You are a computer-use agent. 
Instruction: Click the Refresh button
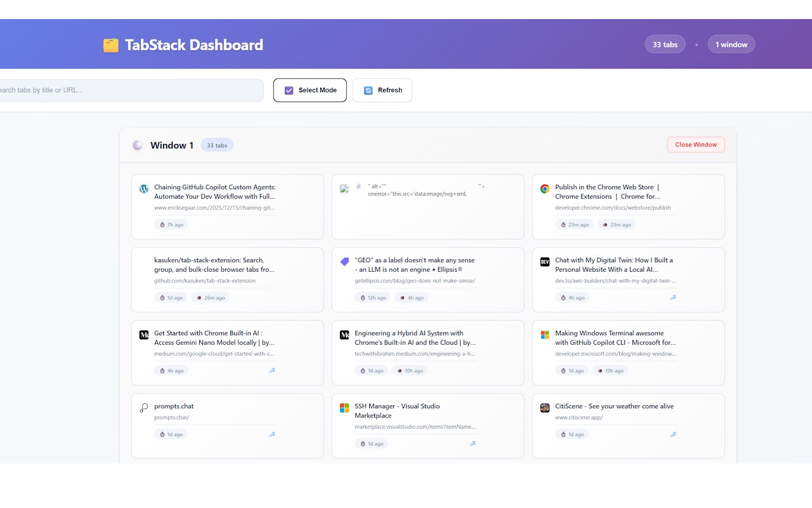[382, 90]
